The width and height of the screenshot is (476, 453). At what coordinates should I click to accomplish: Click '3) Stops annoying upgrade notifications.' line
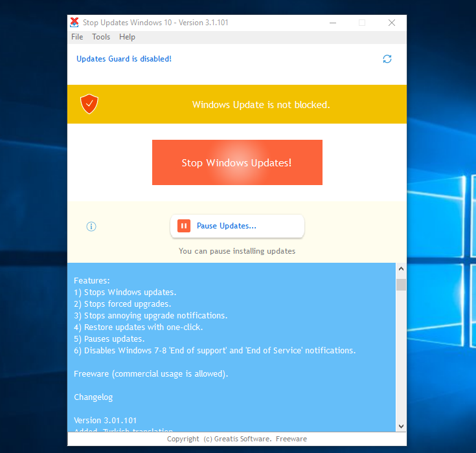150,316
